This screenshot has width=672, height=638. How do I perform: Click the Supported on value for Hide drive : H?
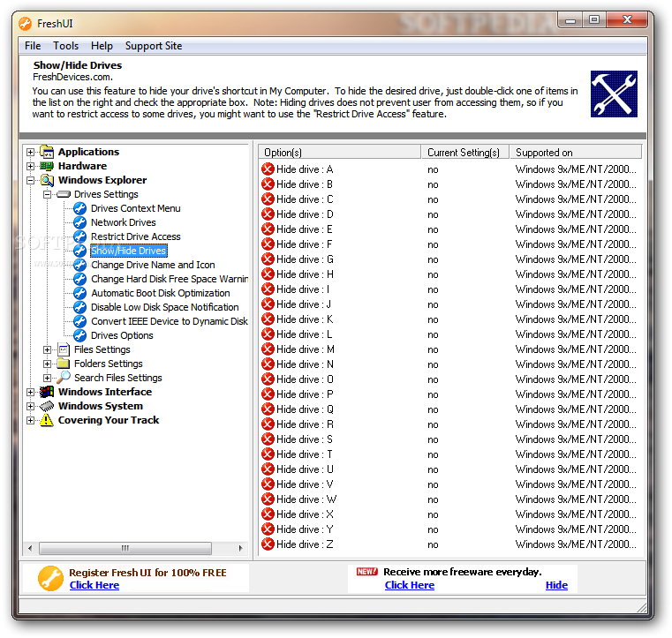click(576, 274)
